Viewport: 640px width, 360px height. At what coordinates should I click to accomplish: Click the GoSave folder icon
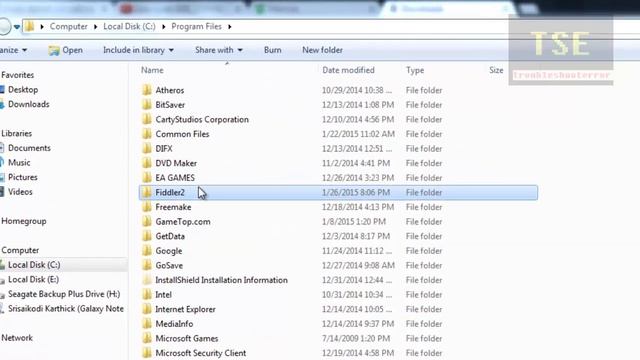coord(147,265)
